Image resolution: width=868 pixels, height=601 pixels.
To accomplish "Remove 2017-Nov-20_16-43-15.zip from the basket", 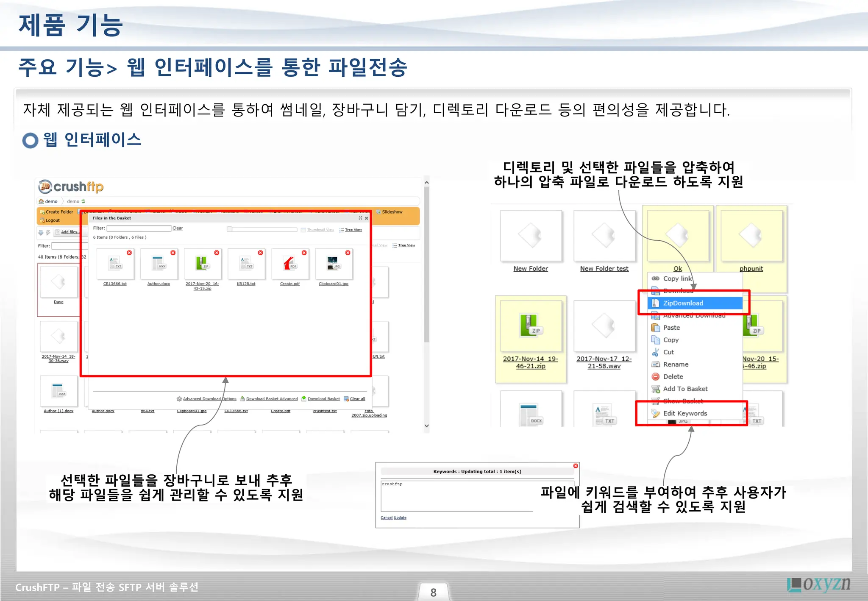I will [217, 253].
